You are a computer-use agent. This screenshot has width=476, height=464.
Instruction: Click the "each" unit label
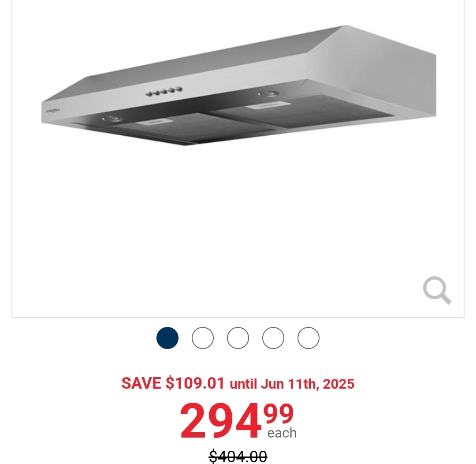pyautogui.click(x=282, y=433)
